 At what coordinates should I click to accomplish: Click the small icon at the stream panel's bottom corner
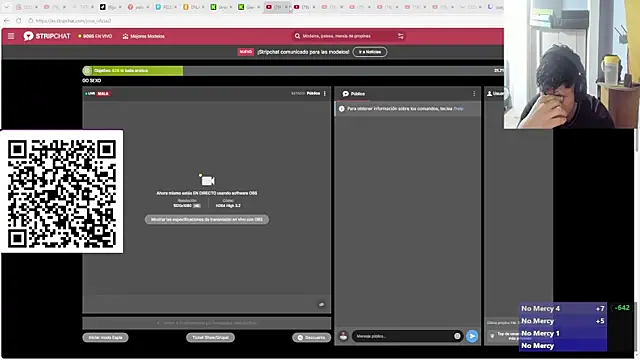[322, 304]
